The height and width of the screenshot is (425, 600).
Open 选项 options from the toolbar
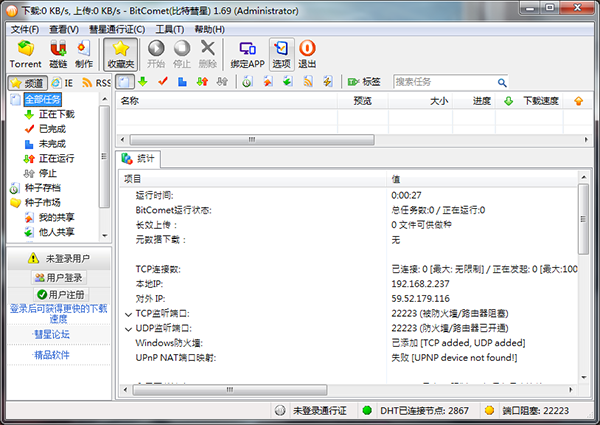pyautogui.click(x=281, y=54)
